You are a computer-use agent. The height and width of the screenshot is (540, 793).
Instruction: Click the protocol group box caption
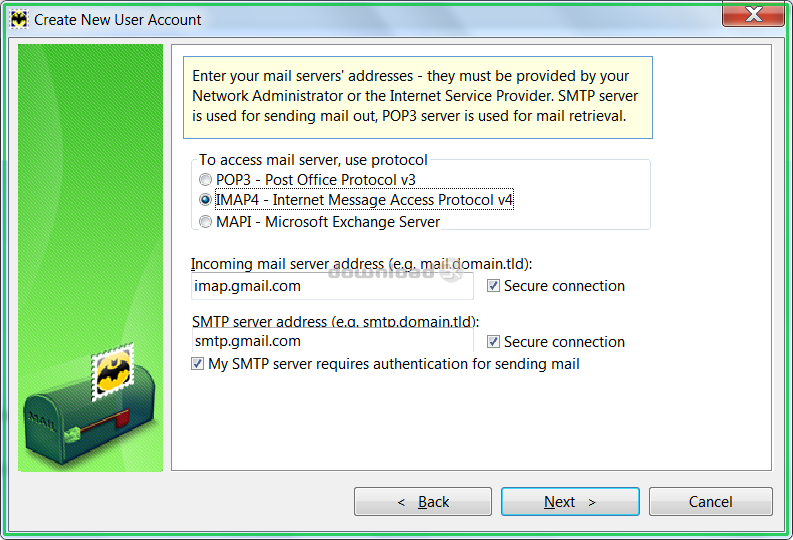pos(313,160)
